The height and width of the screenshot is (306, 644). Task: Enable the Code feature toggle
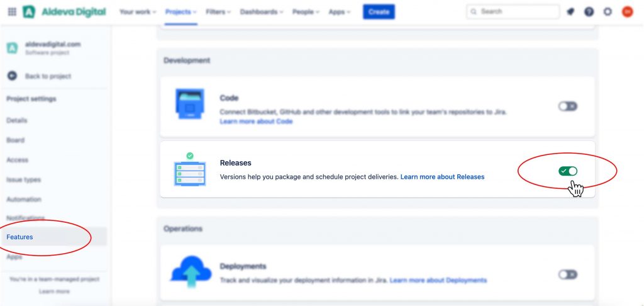pyautogui.click(x=568, y=106)
